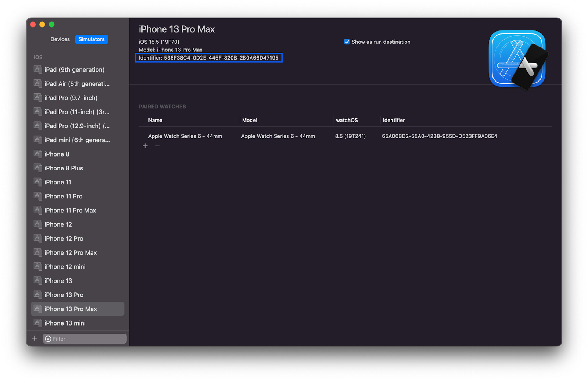Click the iPhone 13 Pro Max title heading

[x=176, y=29]
